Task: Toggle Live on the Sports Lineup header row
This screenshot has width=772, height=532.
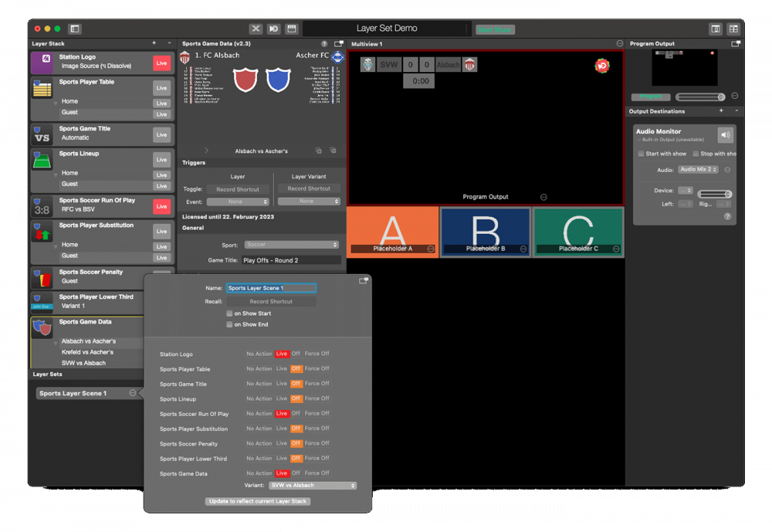Action: tap(161, 160)
